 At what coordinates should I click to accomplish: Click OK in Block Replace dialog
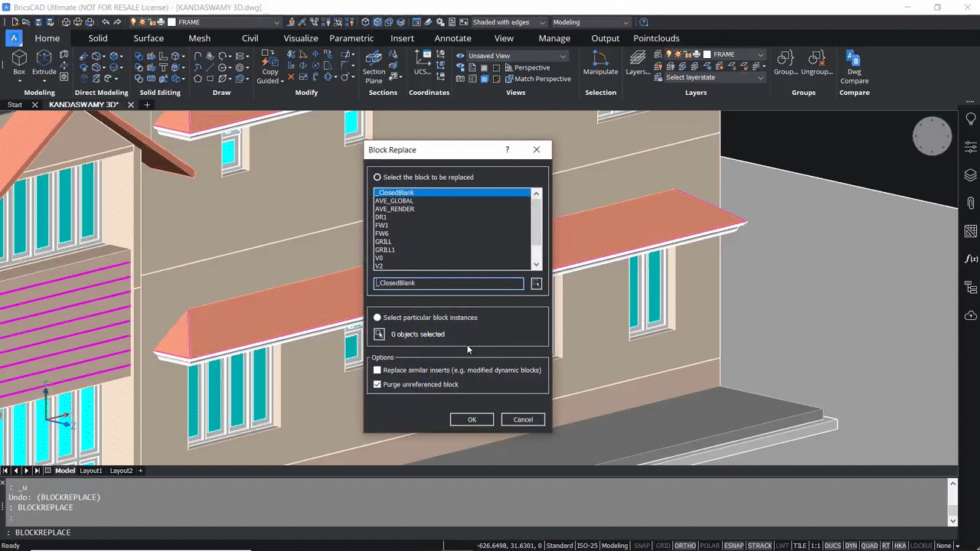(x=472, y=419)
